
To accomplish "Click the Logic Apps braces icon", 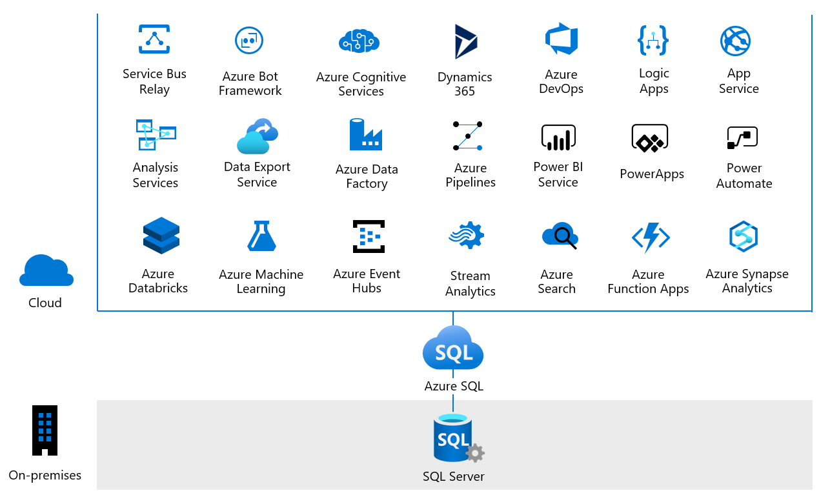I will click(x=653, y=40).
